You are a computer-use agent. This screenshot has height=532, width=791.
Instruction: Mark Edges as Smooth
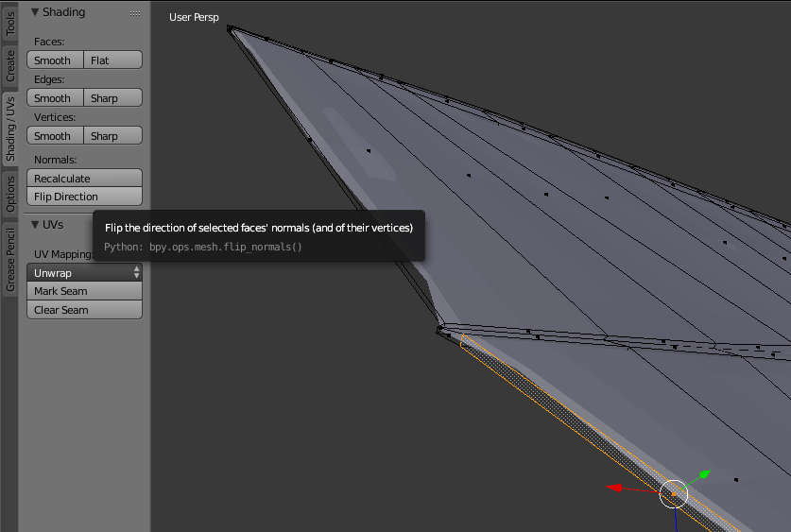click(x=55, y=98)
